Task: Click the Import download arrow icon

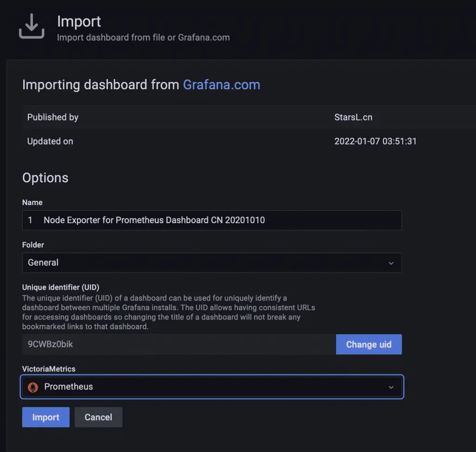Action: 32,26
